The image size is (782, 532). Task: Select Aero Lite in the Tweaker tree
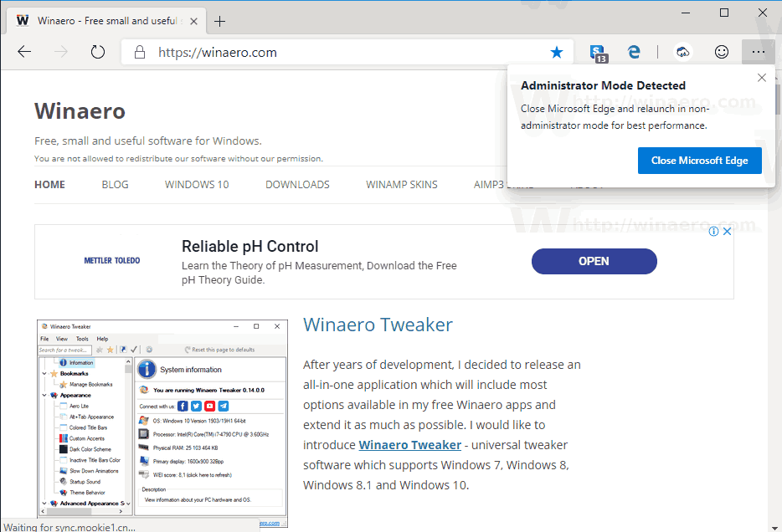click(79, 406)
